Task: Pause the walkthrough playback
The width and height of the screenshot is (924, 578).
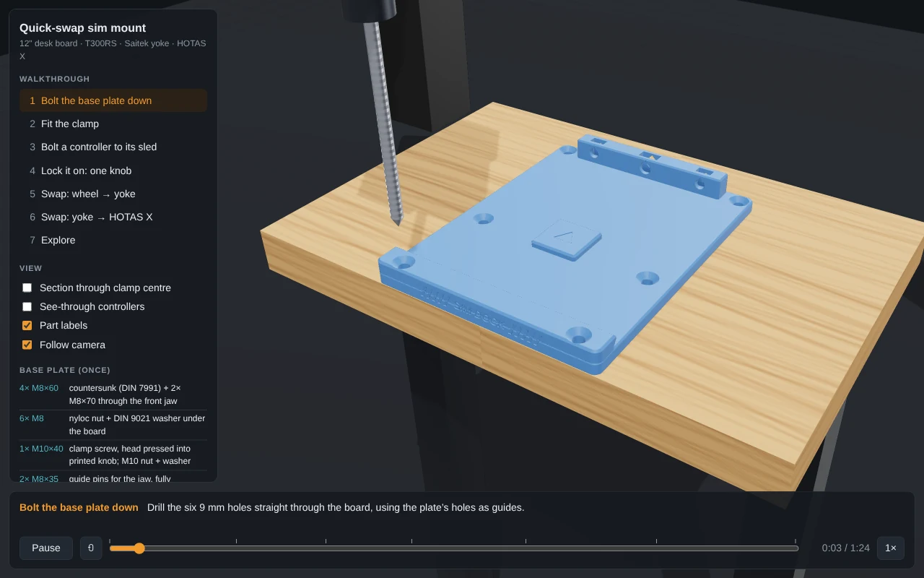Action: (x=46, y=548)
